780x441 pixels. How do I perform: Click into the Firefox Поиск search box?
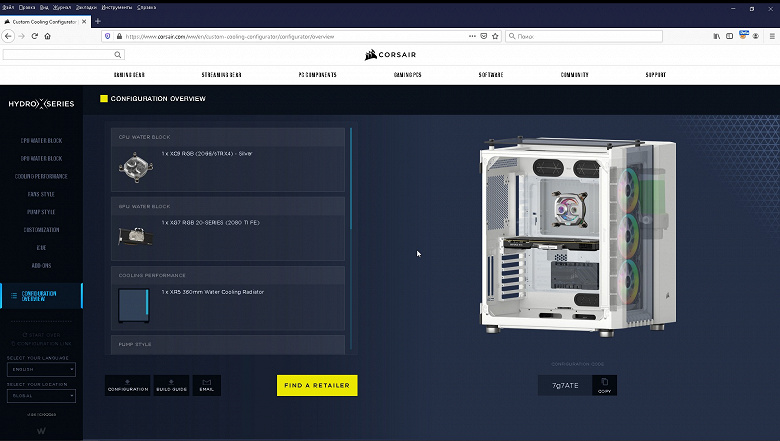584,36
